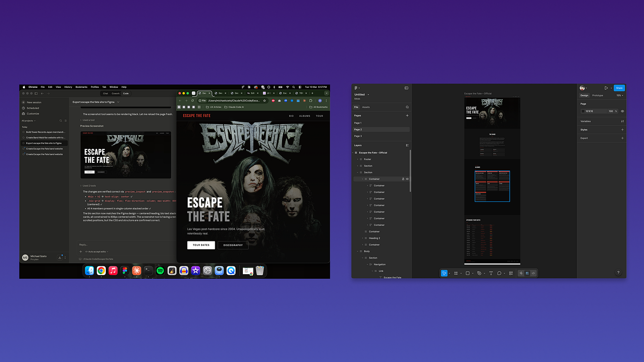This screenshot has height=362, width=644.
Task: Expand the Heading 2 layer
Action: [362, 238]
